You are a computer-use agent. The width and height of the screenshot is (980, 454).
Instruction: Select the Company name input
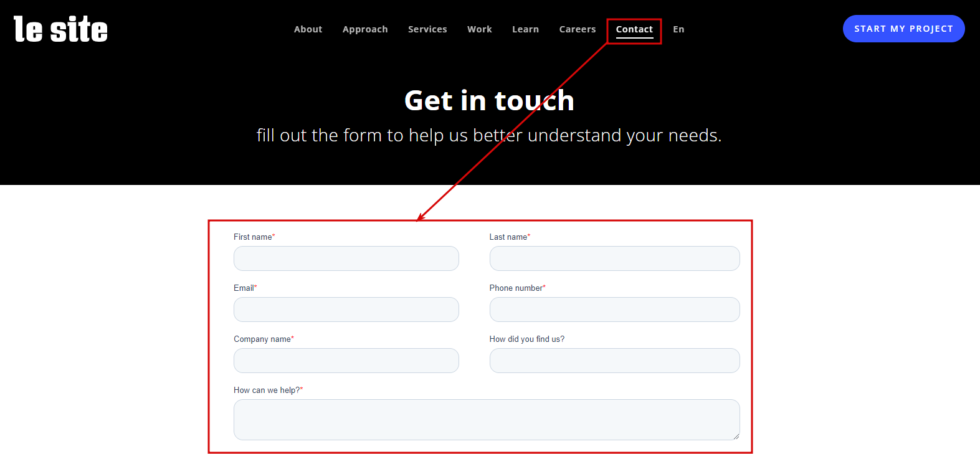coord(346,361)
